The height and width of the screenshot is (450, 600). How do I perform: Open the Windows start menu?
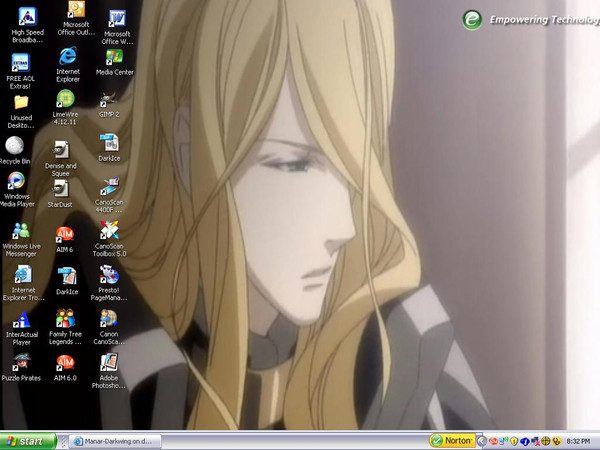pos(28,441)
